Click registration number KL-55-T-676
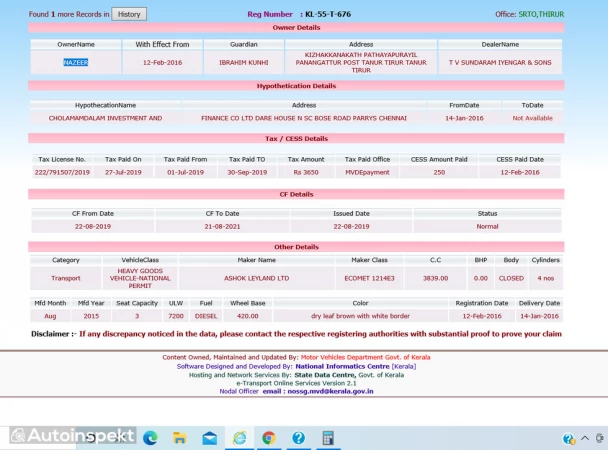608x450 pixels. tap(328, 14)
